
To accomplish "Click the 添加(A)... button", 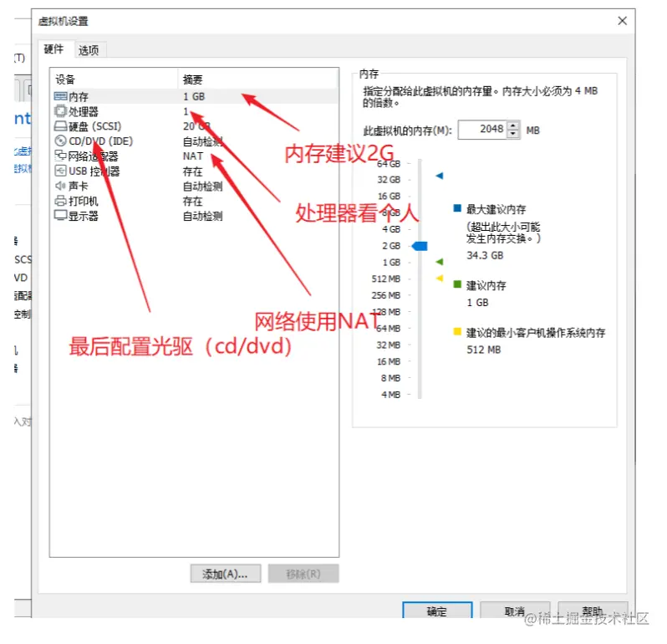I will coord(226,574).
